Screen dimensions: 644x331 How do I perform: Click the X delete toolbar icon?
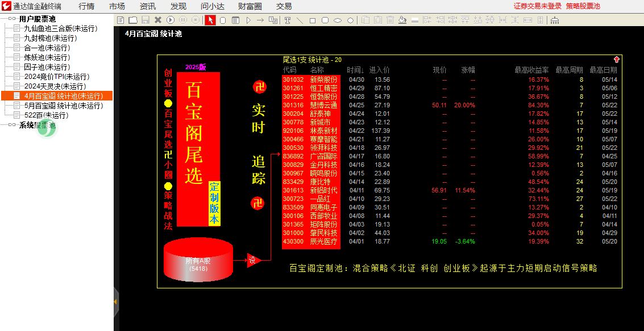click(157, 20)
